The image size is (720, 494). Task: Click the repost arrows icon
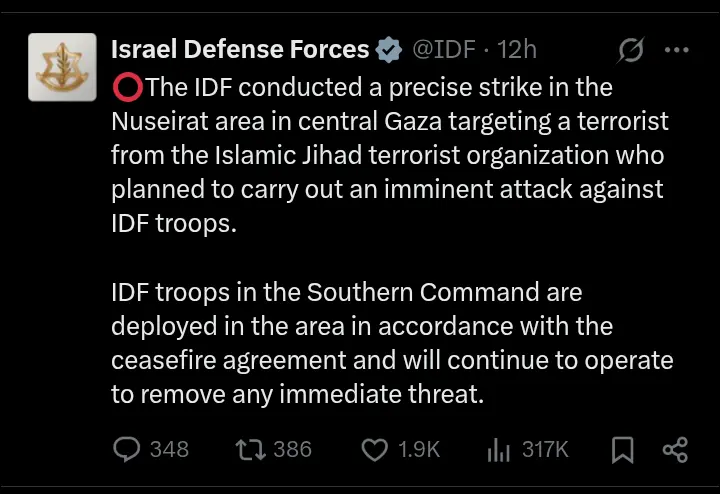[250, 450]
